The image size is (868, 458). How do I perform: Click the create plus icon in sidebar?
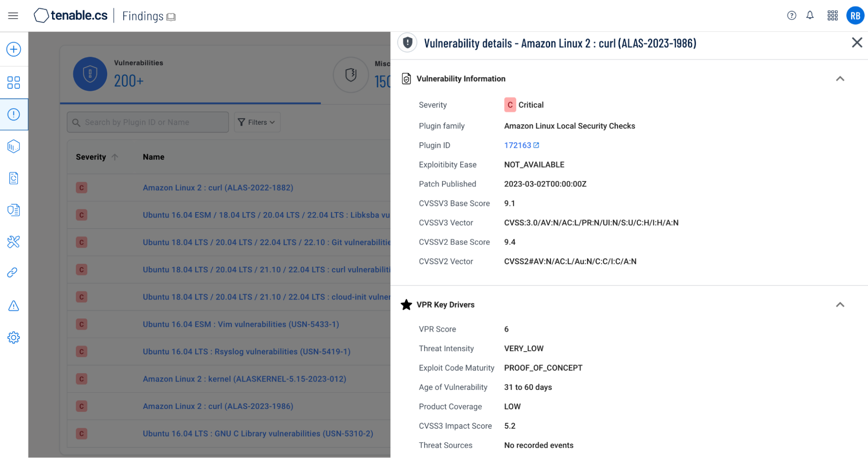tap(13, 49)
